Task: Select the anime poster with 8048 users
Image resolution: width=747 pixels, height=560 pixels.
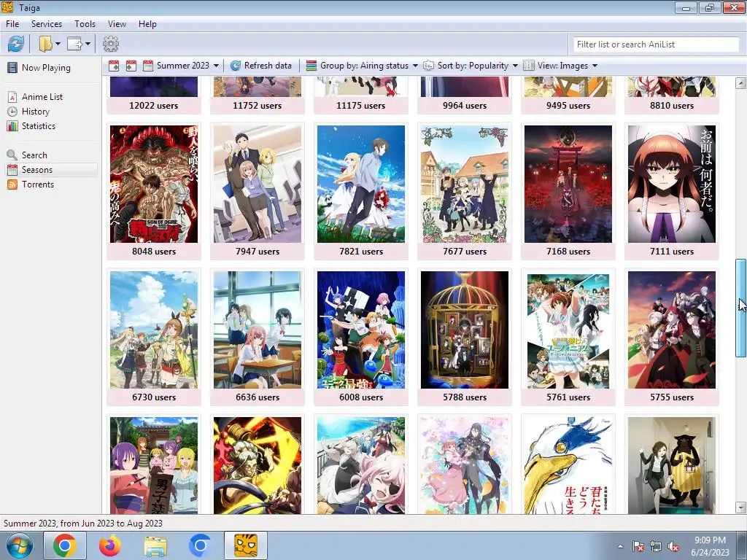Action: [154, 184]
